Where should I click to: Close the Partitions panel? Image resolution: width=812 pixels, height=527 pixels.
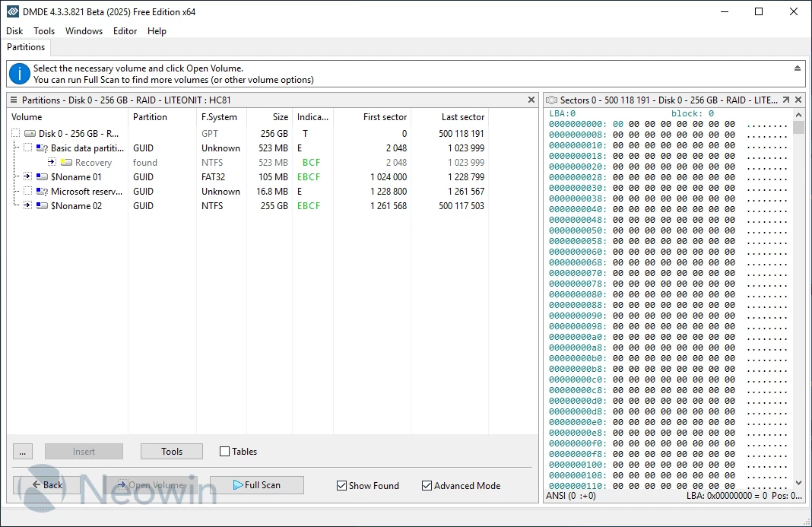pos(531,100)
